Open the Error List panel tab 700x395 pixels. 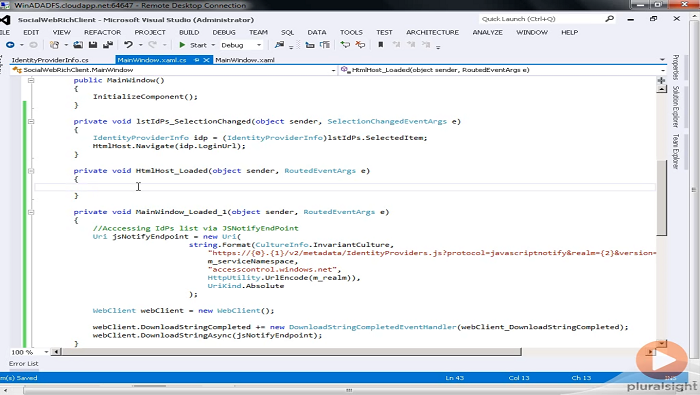24,364
